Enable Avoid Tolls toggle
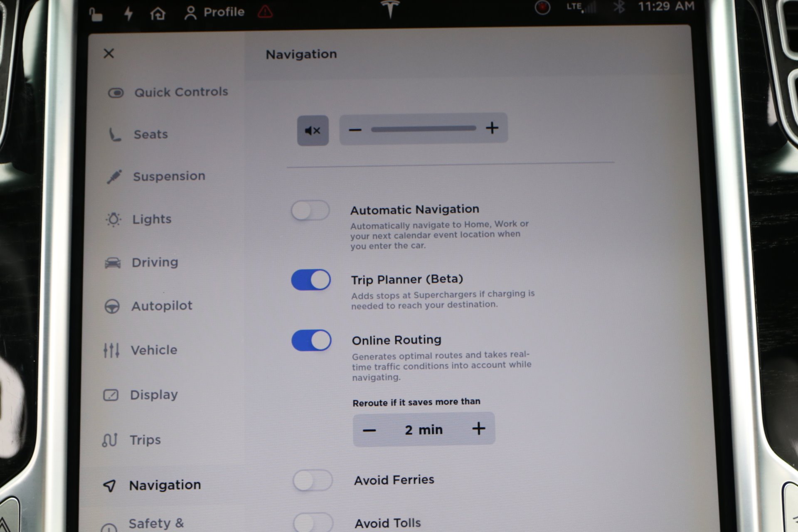 point(313,523)
